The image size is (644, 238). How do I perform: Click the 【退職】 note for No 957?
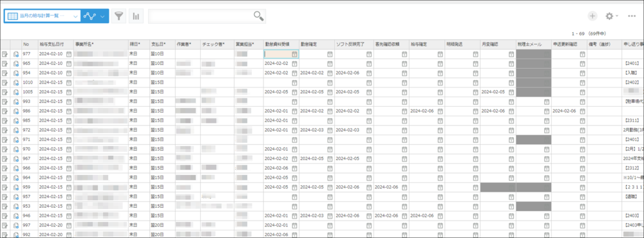click(x=630, y=196)
